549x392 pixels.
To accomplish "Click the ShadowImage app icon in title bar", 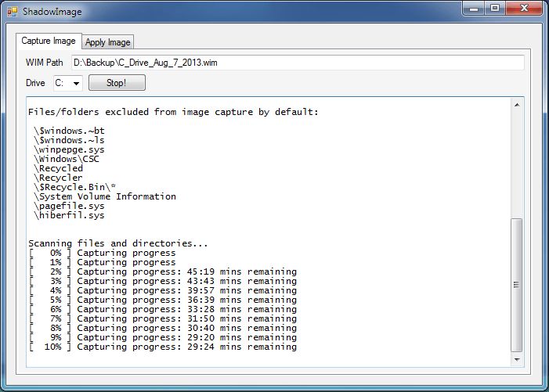I will coord(11,12).
